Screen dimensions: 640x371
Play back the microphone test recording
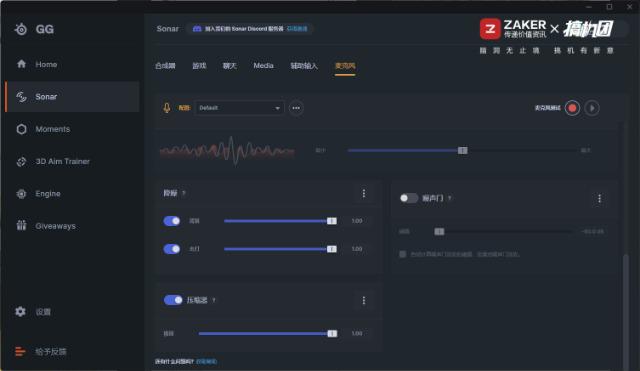(592, 108)
